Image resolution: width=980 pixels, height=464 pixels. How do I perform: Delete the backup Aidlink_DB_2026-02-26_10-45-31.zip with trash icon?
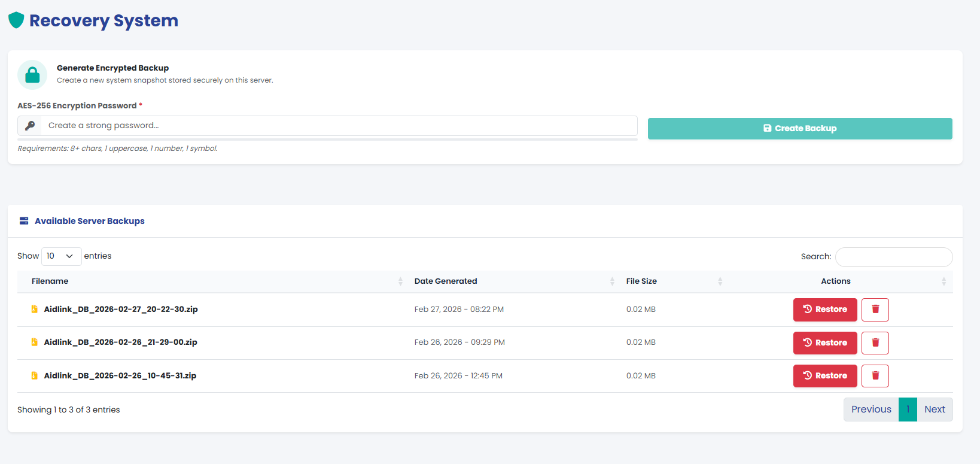(x=875, y=376)
